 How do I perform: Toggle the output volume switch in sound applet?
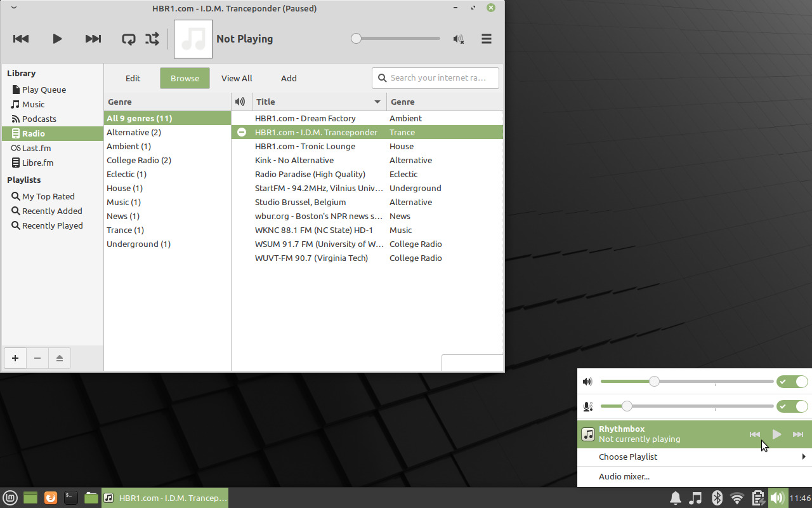tap(792, 382)
